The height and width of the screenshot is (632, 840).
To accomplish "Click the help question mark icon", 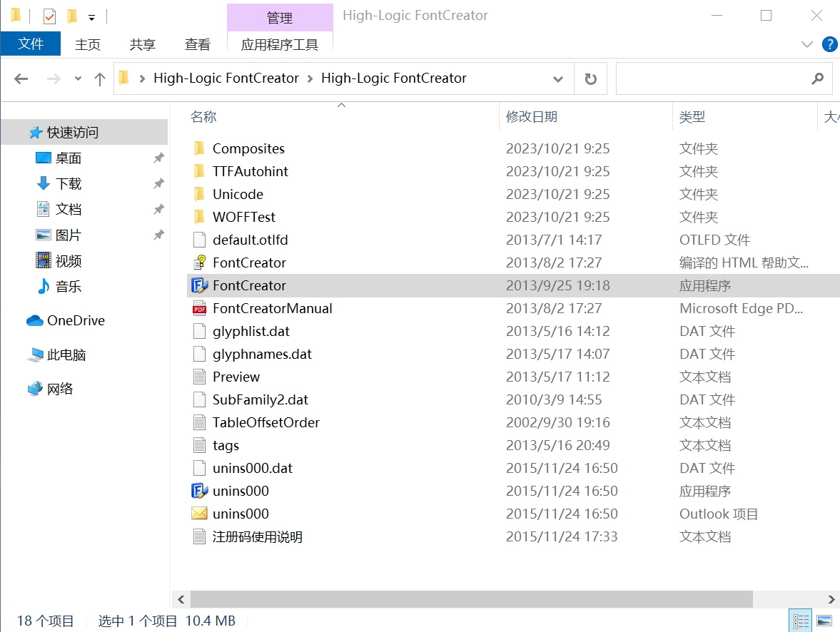I will click(x=829, y=44).
